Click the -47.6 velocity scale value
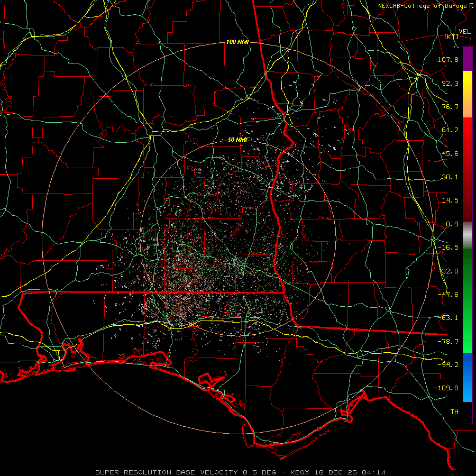The height and width of the screenshot is (476, 476). (x=448, y=295)
